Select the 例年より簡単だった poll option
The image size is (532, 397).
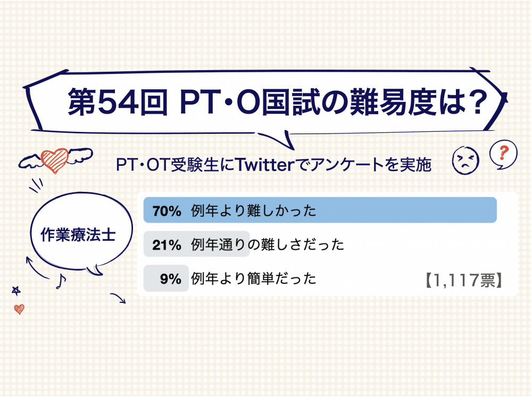[x=253, y=278]
